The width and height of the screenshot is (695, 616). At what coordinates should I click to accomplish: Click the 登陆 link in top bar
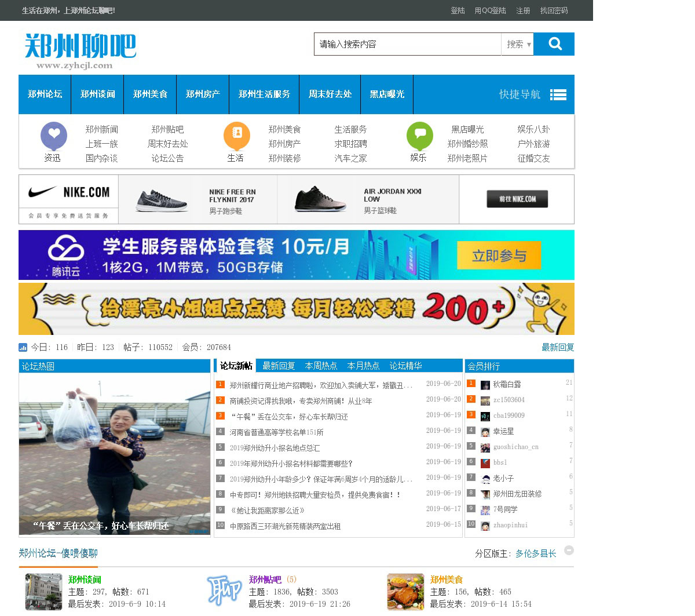(x=458, y=10)
